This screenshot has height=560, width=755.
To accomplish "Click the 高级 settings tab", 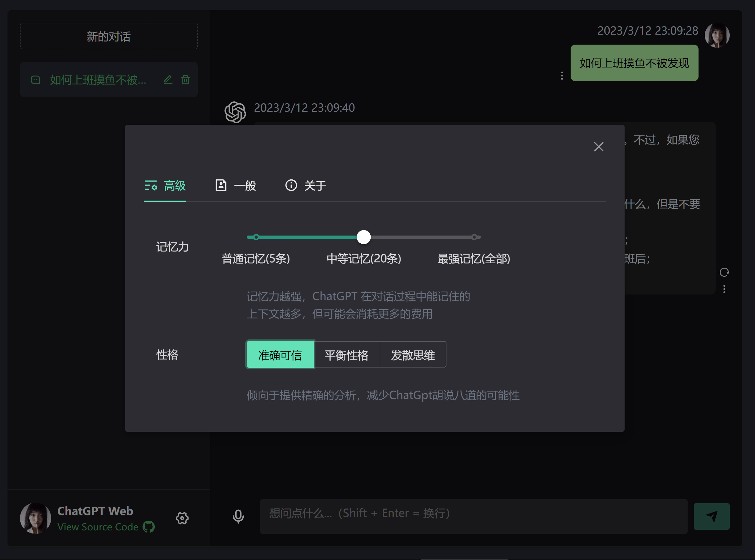I will [x=165, y=185].
